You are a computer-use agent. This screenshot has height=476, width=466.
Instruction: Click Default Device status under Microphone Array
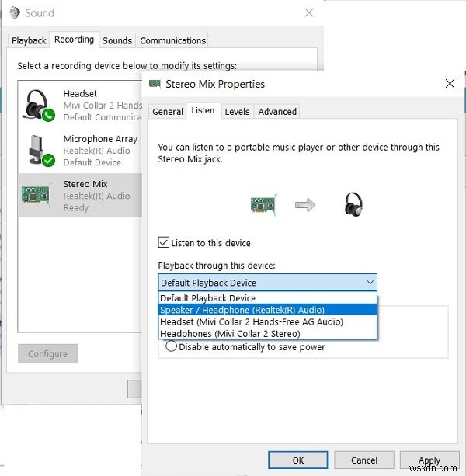pos(92,162)
